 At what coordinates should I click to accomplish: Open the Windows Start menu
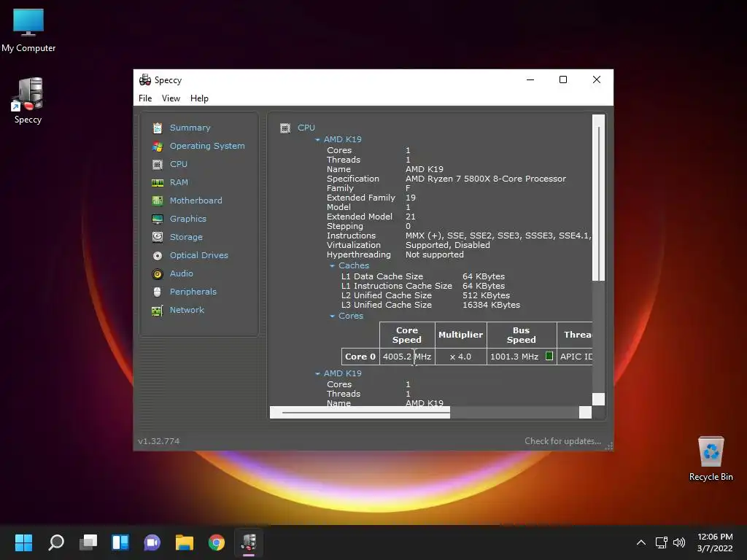[23, 542]
